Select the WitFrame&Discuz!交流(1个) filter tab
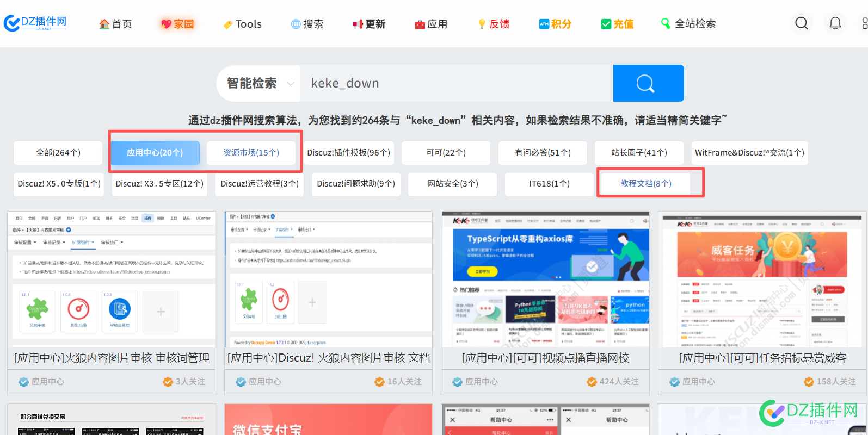Image resolution: width=868 pixels, height=435 pixels. point(750,153)
